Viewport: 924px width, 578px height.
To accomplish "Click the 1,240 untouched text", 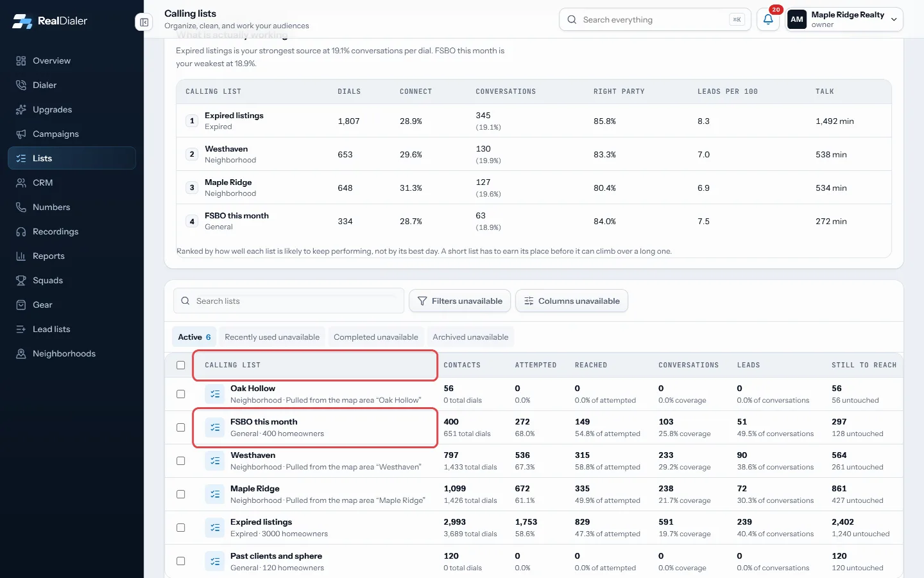I will click(860, 534).
